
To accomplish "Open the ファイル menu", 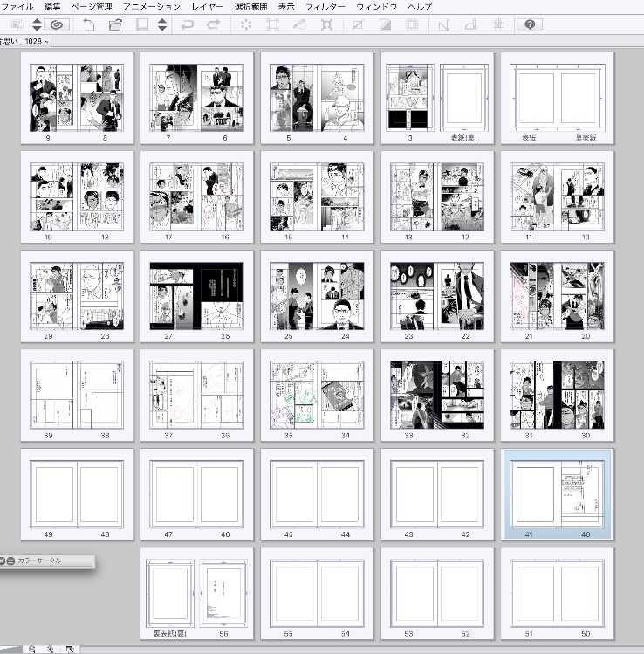I will (17, 7).
